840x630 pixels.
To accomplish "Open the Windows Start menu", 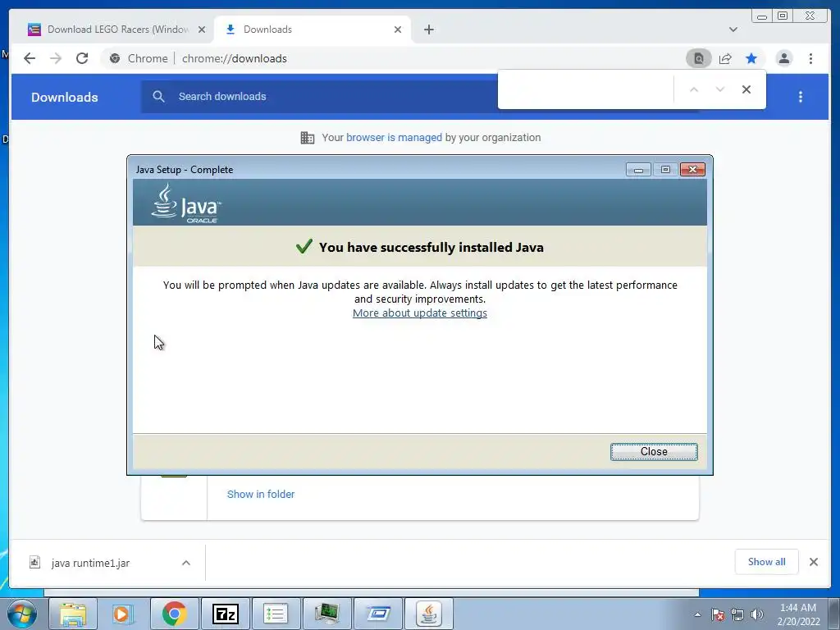I will pyautogui.click(x=21, y=614).
